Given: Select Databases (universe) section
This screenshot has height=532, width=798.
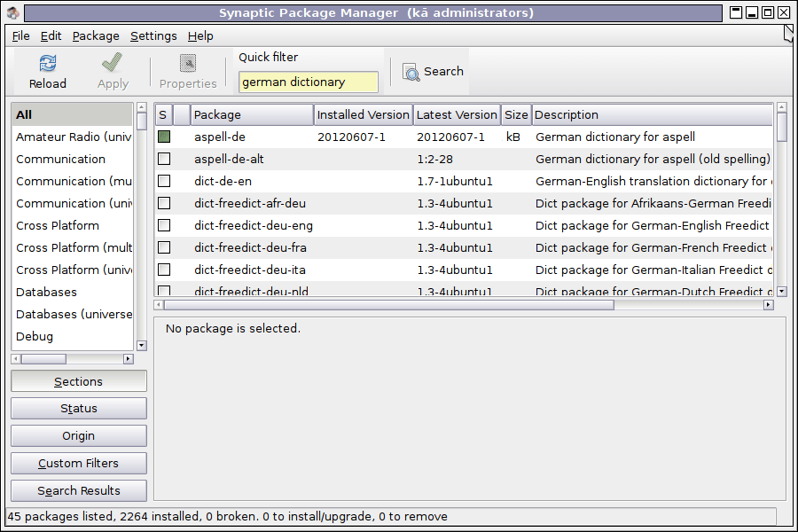Looking at the screenshot, I should [x=73, y=314].
